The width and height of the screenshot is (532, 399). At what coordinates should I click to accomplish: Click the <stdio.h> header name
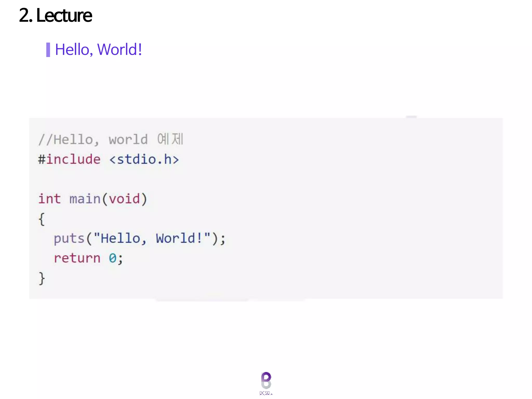(x=144, y=159)
